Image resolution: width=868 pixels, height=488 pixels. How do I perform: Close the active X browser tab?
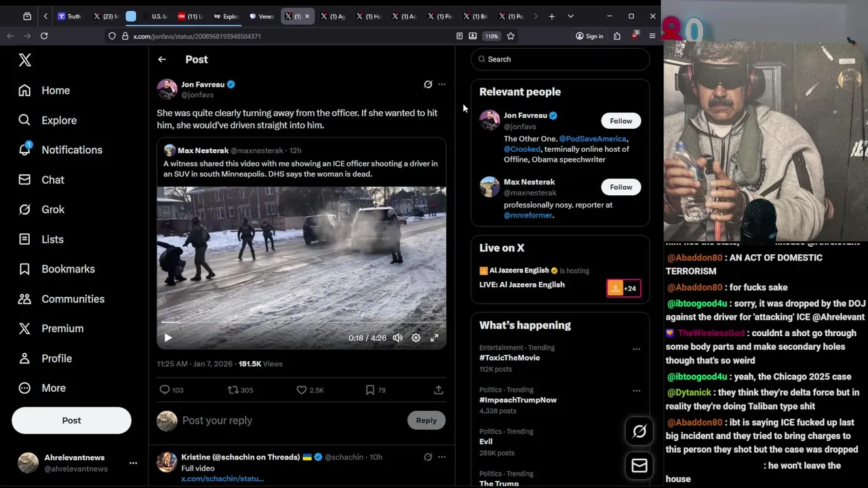point(307,16)
